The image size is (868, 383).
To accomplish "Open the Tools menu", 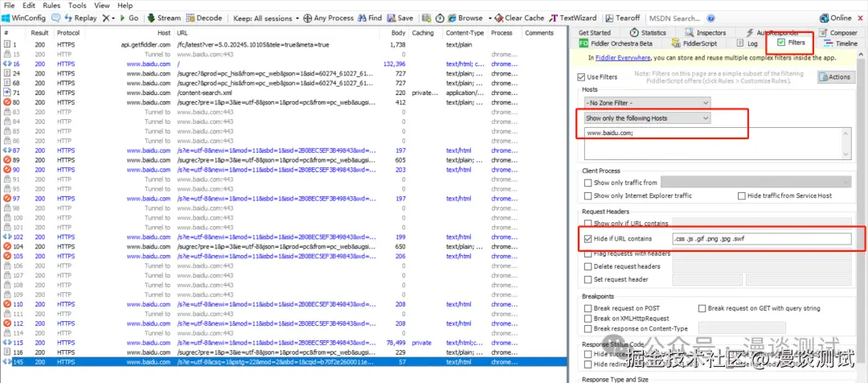I will click(77, 6).
